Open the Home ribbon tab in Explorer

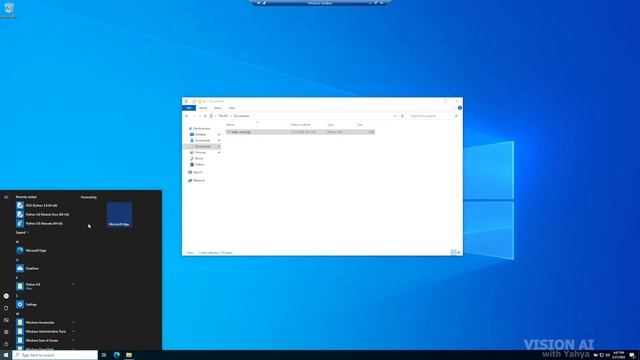[203, 108]
